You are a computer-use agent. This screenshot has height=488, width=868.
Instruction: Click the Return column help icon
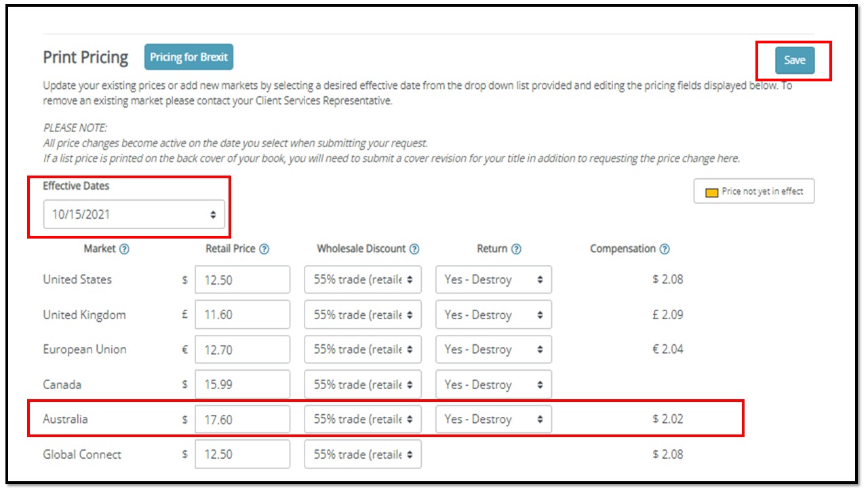click(x=516, y=249)
